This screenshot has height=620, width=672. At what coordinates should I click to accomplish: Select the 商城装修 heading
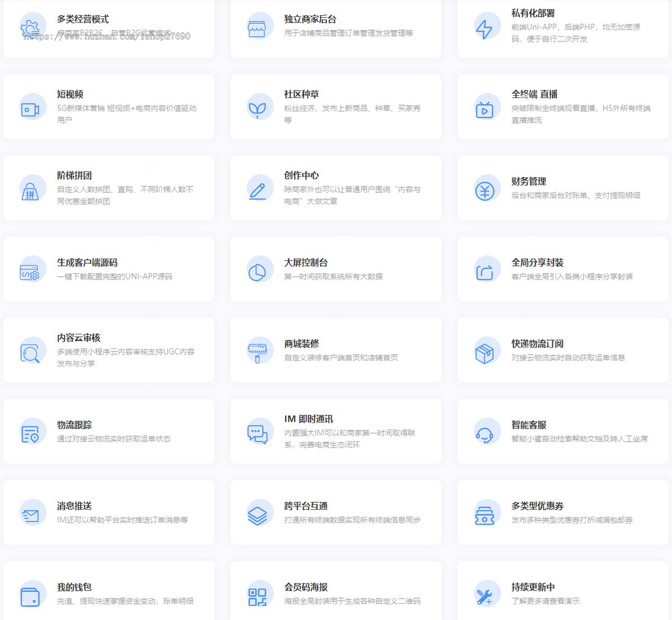pos(301,344)
